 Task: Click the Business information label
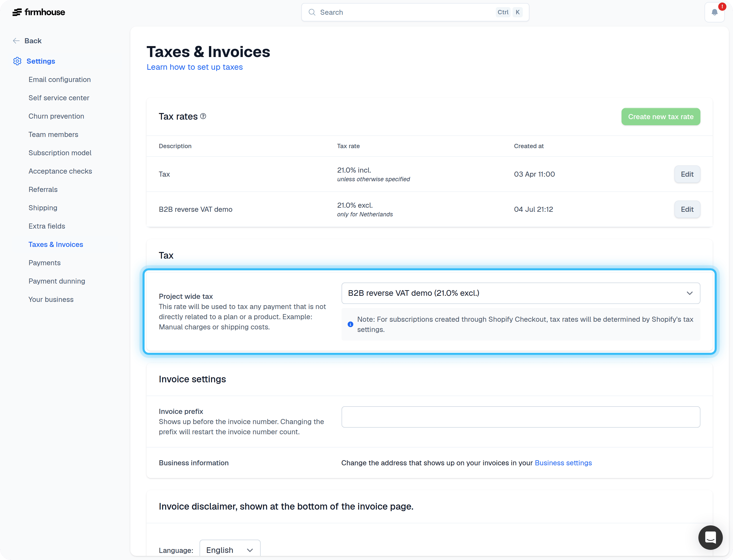coord(194,463)
